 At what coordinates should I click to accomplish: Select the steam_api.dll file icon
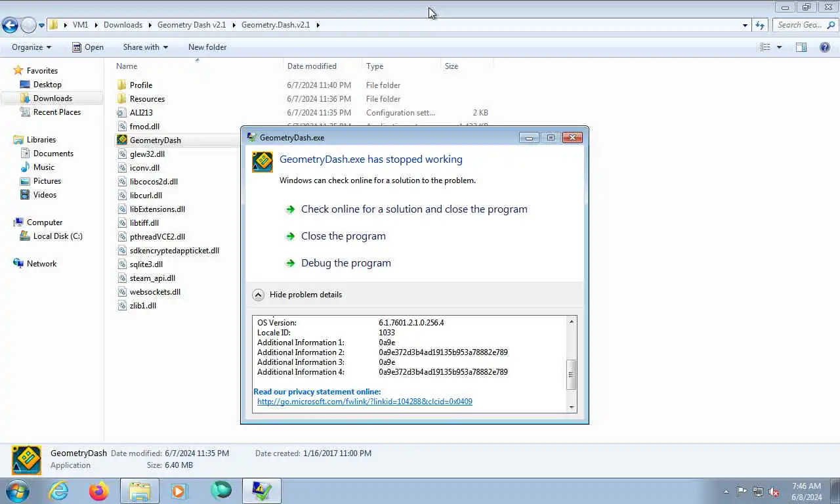(x=121, y=278)
